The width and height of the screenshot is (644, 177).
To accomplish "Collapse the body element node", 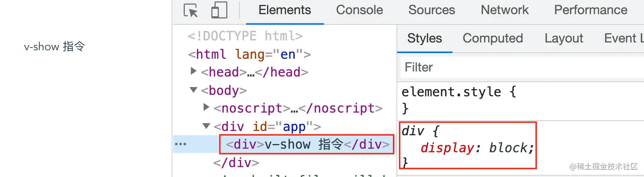I will [194, 90].
